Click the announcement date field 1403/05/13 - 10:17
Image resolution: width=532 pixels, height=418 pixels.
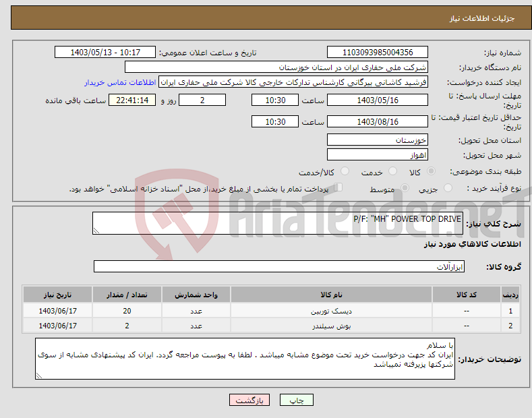pos(105,53)
